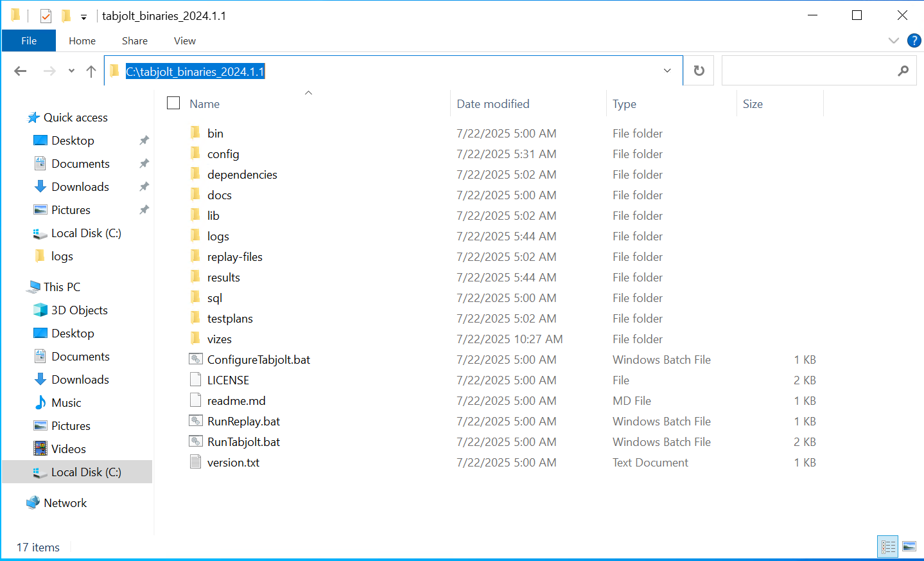Viewport: 924px width, 561px height.
Task: Open the View ribbon tab
Action: [x=185, y=40]
